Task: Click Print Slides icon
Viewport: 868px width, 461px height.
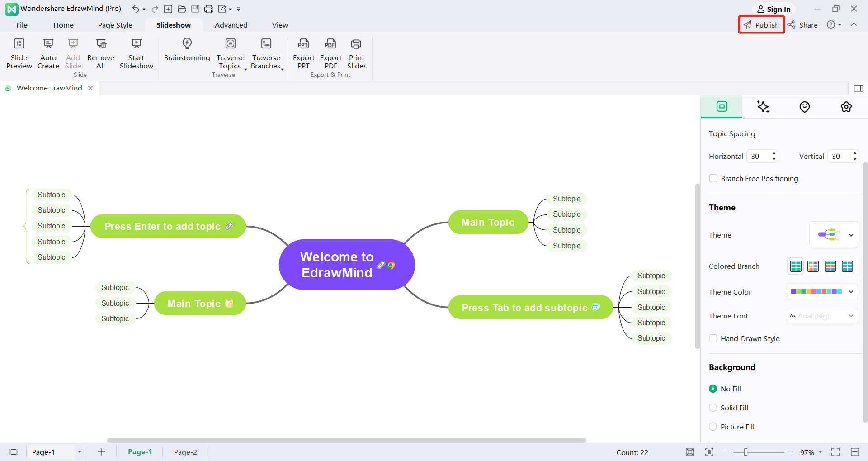Action: pyautogui.click(x=356, y=44)
